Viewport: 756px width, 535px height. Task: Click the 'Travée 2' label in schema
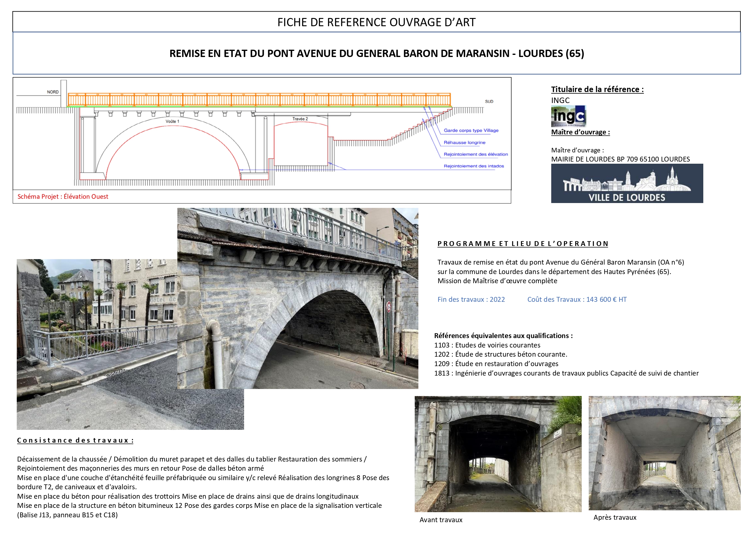click(300, 119)
